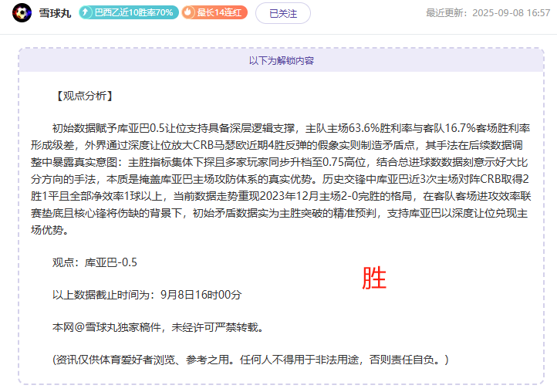Select the red 胜 result mark
Screen dimensions: 557x392
[x=373, y=278]
